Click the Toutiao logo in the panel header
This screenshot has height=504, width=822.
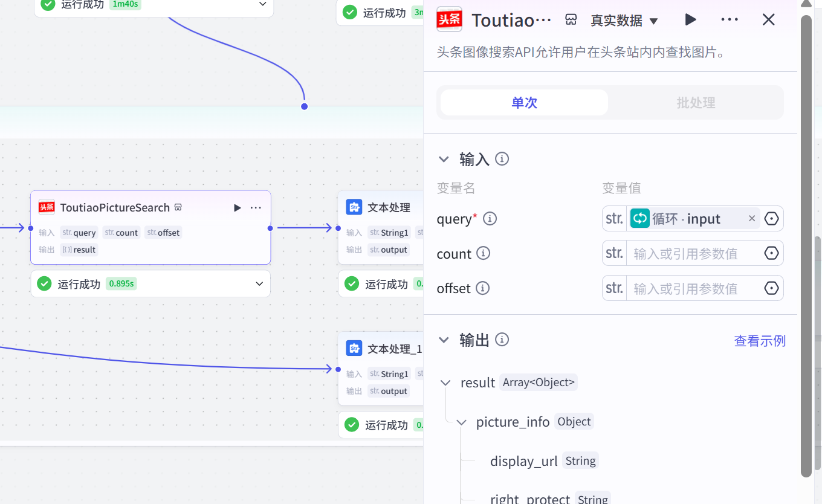449,19
